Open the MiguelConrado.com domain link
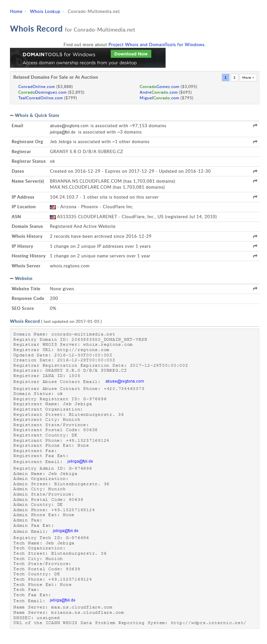267x644 pixels. [x=159, y=98]
